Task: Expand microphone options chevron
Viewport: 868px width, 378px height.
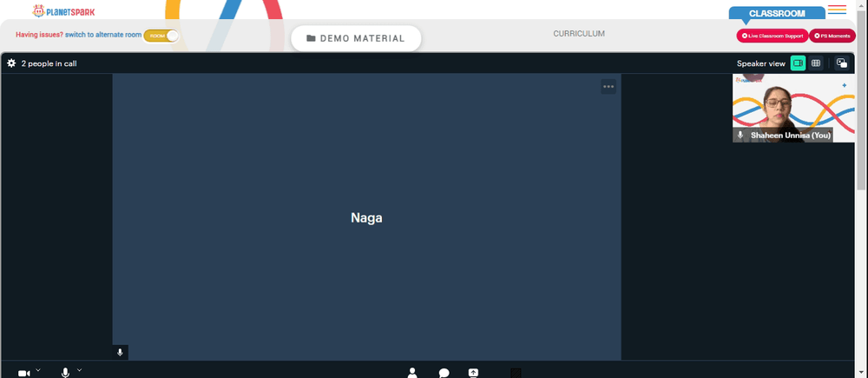Action: [x=79, y=369]
